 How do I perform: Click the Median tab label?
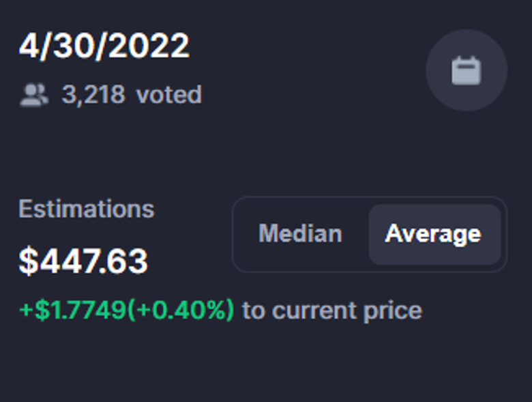tap(300, 234)
